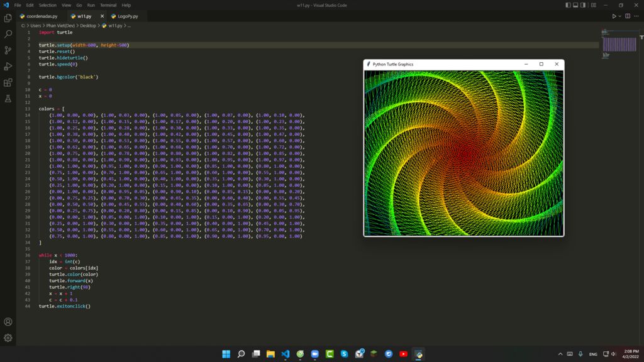Open run options dropdown next to play

[x=619, y=16]
